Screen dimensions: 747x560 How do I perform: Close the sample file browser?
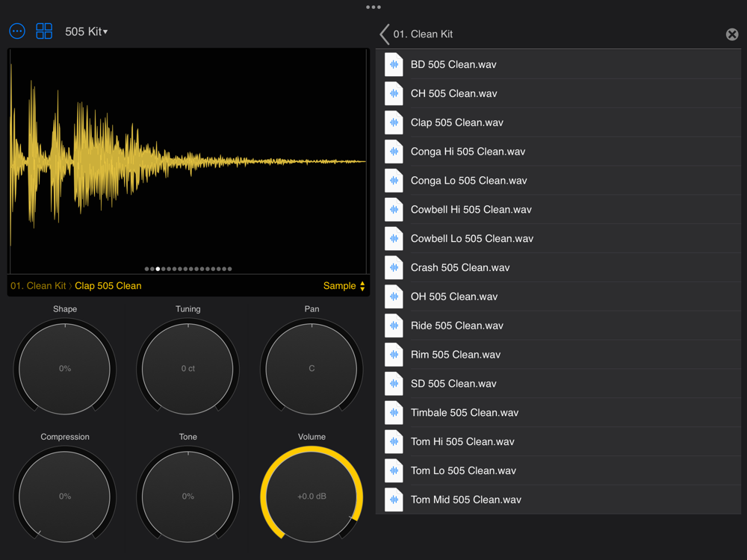pos(732,34)
